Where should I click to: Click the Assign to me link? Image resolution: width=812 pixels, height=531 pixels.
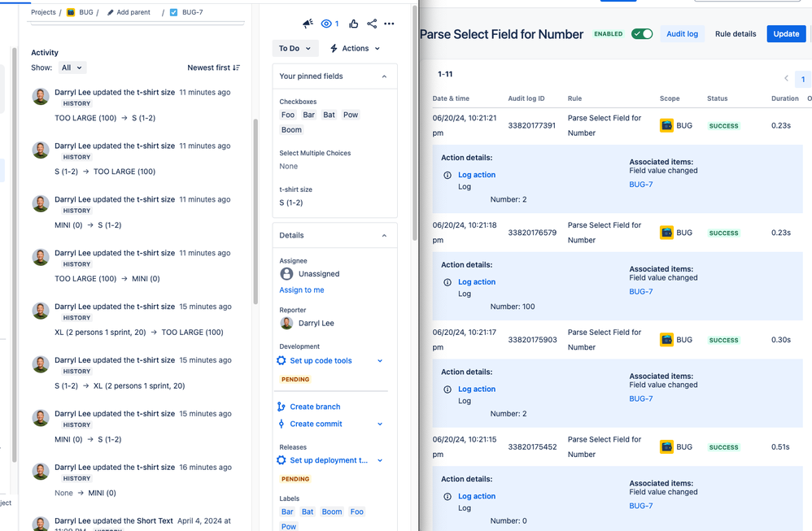(301, 289)
